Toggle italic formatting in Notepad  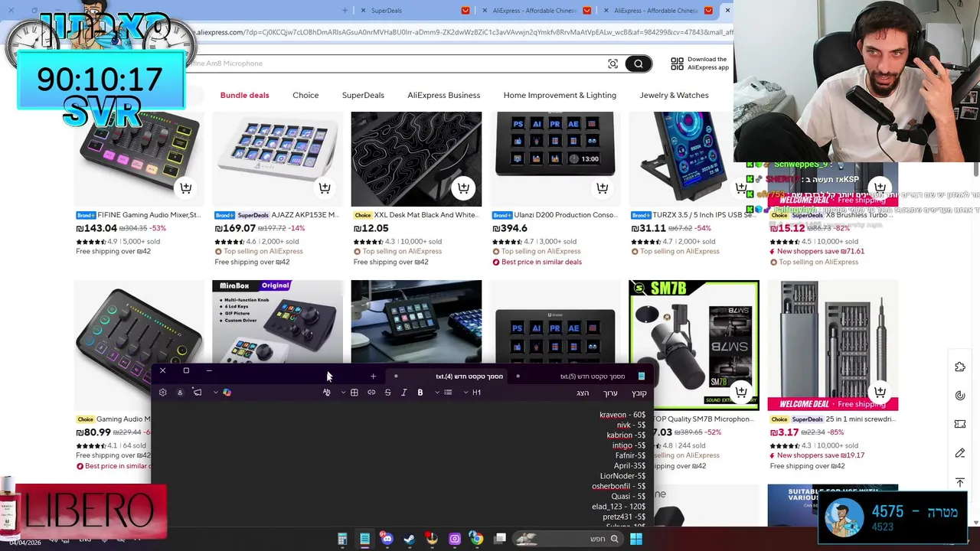pos(403,393)
